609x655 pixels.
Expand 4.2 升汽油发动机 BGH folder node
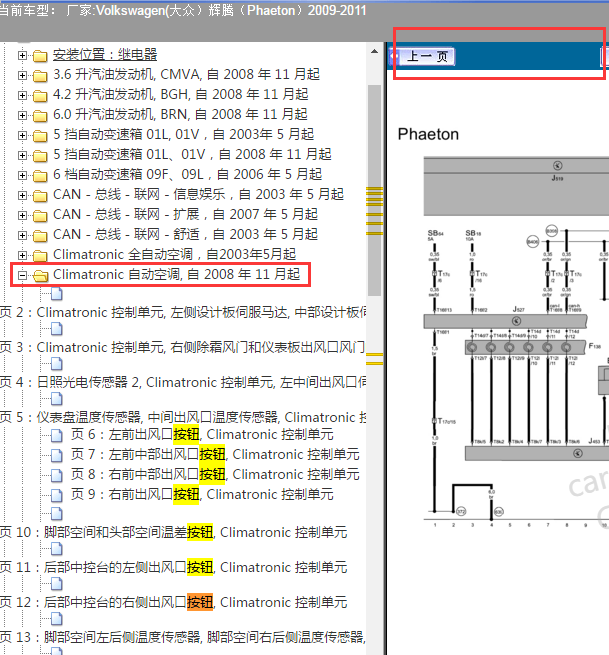click(x=23, y=95)
